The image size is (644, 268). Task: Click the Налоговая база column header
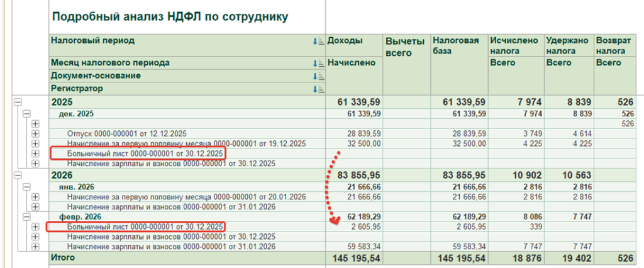460,65
